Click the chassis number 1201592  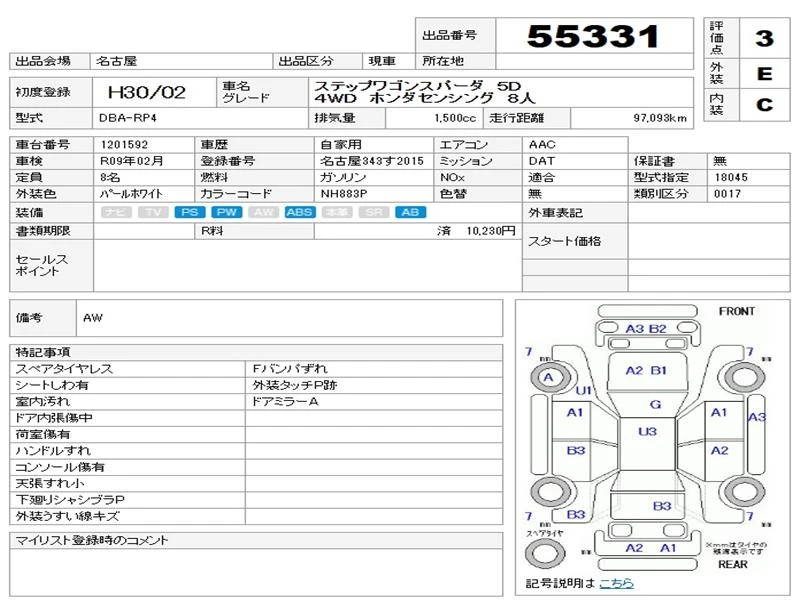point(127,145)
